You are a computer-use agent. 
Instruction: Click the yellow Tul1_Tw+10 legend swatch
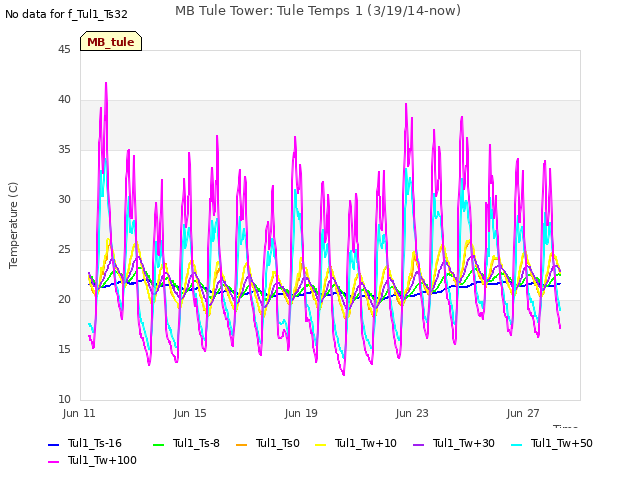tap(321, 444)
